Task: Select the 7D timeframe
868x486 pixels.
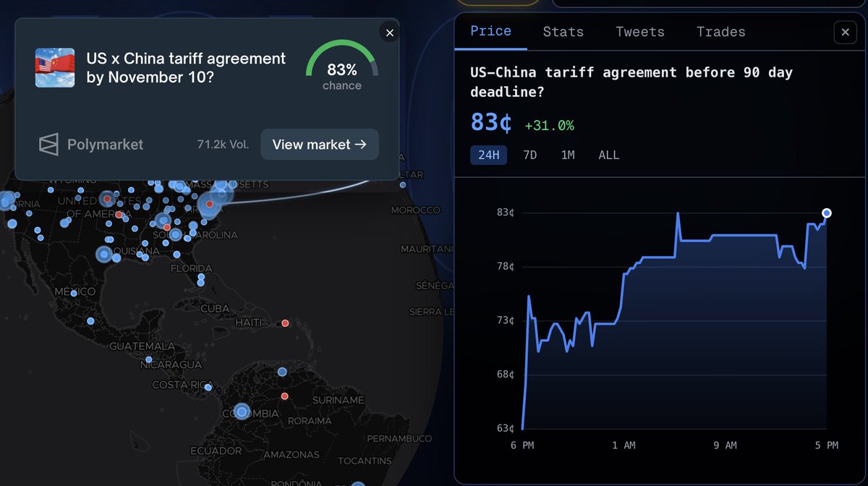Action: point(529,155)
